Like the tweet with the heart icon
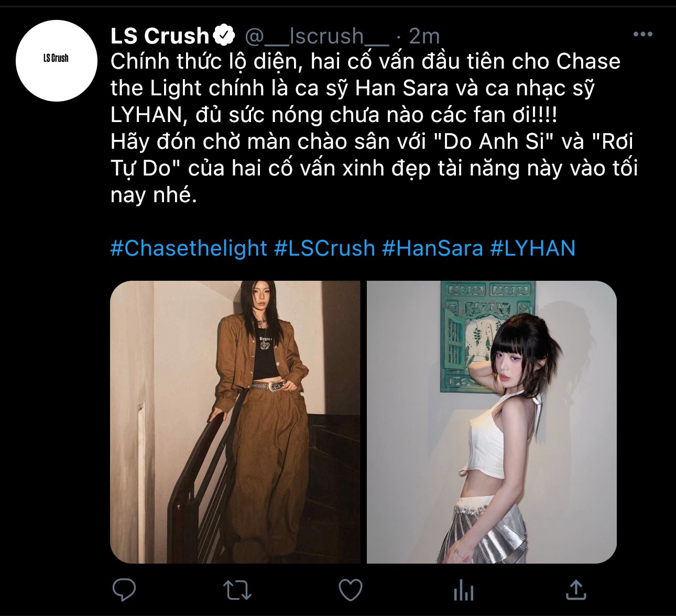The width and height of the screenshot is (676, 616). point(351,590)
